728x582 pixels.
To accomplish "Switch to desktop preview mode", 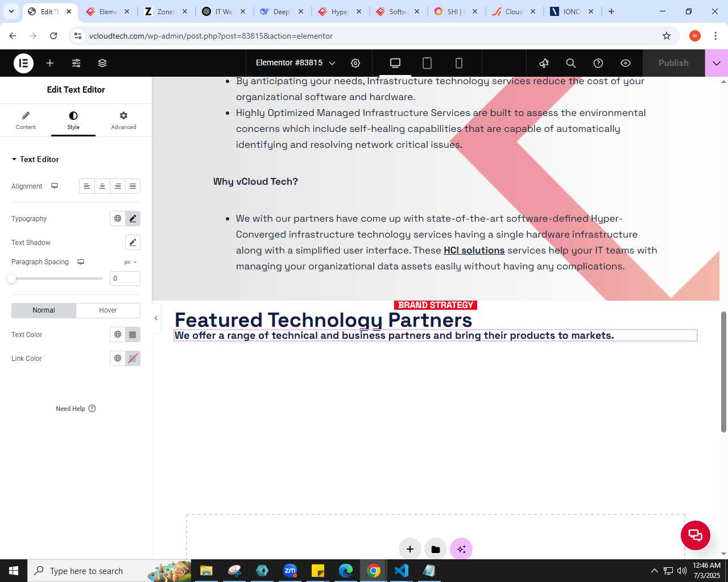I will tap(395, 63).
